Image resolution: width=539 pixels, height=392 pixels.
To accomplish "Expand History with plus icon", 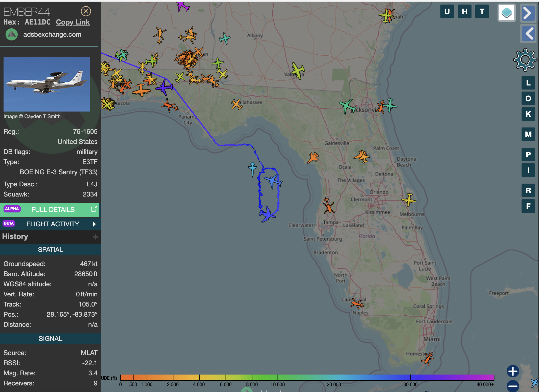I will tap(95, 237).
